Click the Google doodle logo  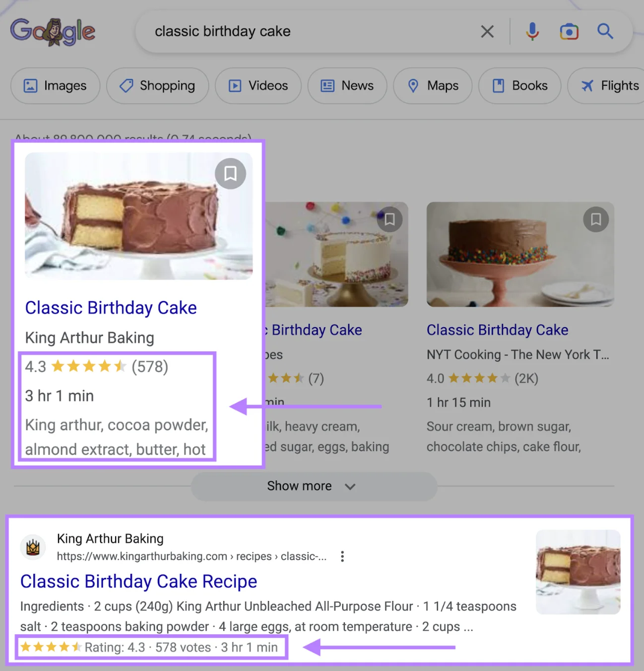pos(53,31)
